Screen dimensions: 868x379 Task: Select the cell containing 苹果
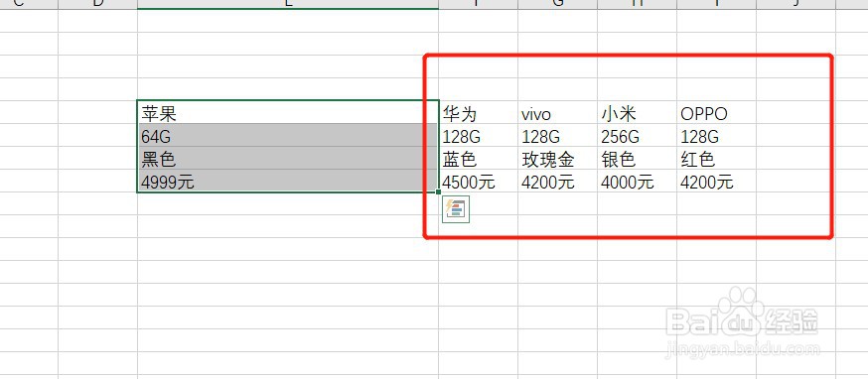pyautogui.click(x=288, y=112)
